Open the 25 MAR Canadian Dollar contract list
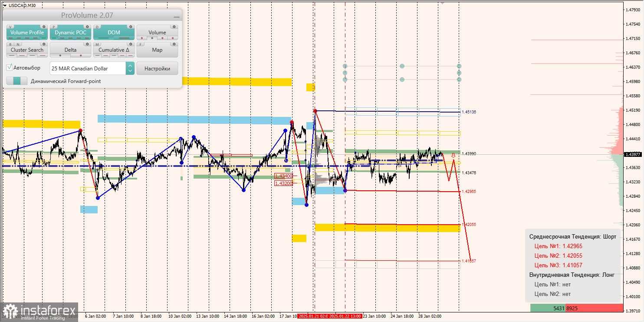Image resolution: width=644 pixels, height=322 pixels. [88, 68]
